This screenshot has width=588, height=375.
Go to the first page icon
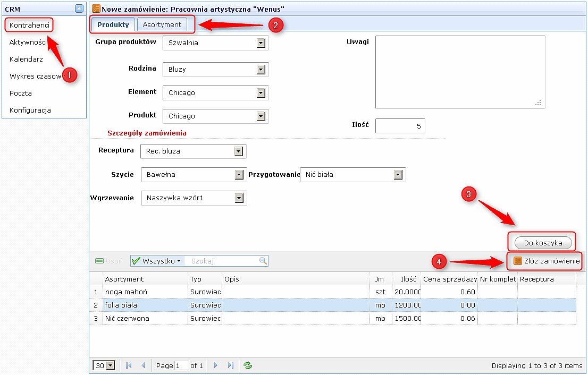129,365
